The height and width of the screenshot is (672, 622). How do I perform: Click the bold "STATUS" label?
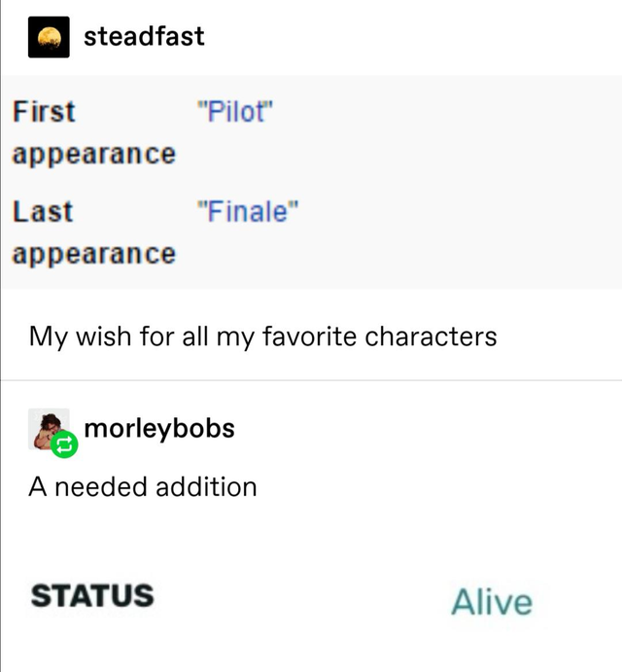(92, 595)
